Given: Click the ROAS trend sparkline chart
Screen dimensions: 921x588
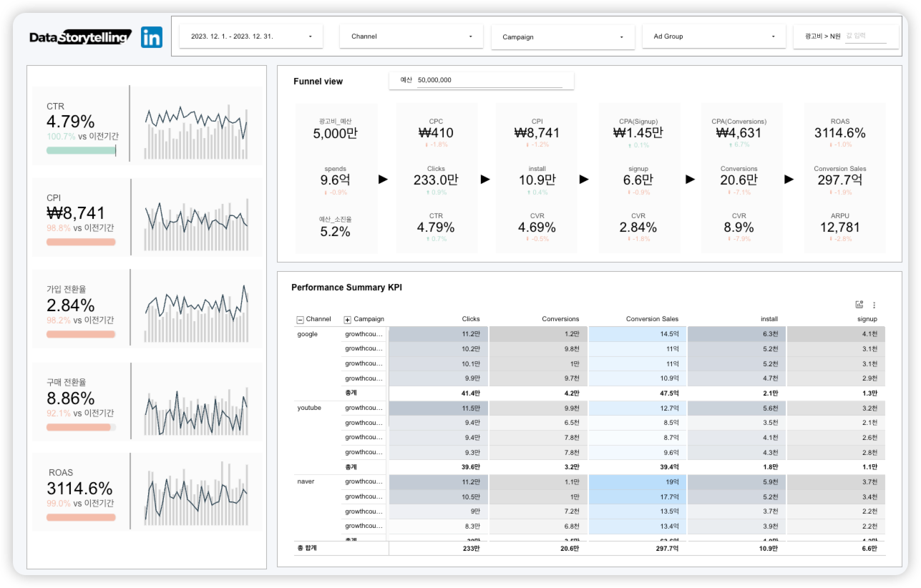Looking at the screenshot, I should [x=196, y=493].
